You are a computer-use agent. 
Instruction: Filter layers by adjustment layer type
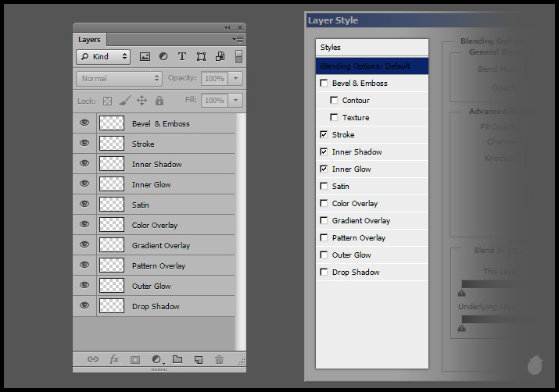tap(163, 57)
